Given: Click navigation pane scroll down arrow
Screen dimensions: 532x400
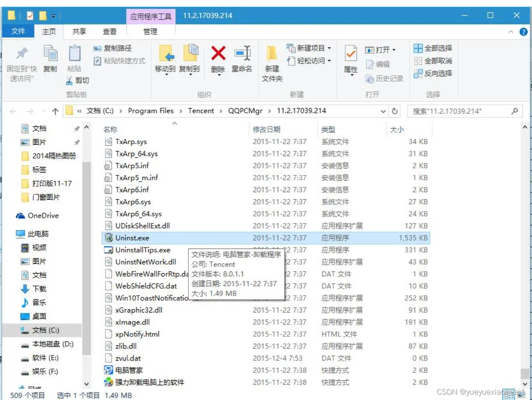Looking at the screenshot, I should pos(86,384).
